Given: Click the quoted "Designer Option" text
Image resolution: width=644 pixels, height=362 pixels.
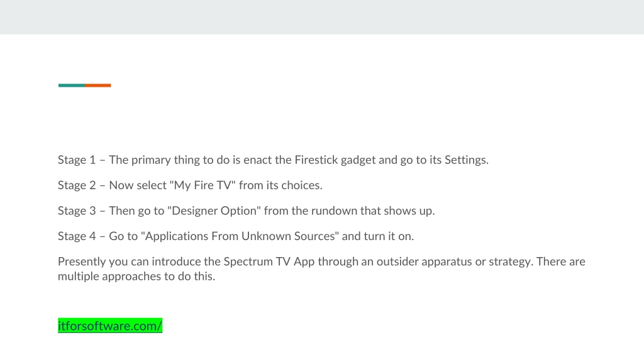Looking at the screenshot, I should (x=214, y=211).
